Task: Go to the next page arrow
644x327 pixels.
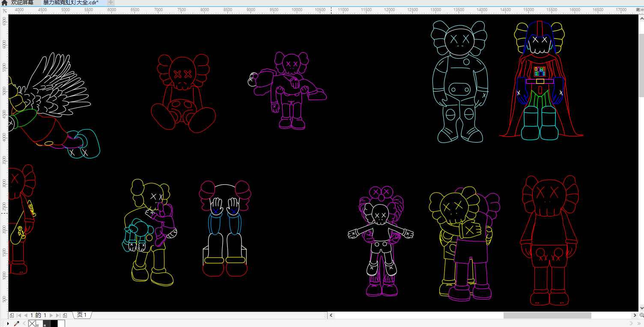Action: 51,315
